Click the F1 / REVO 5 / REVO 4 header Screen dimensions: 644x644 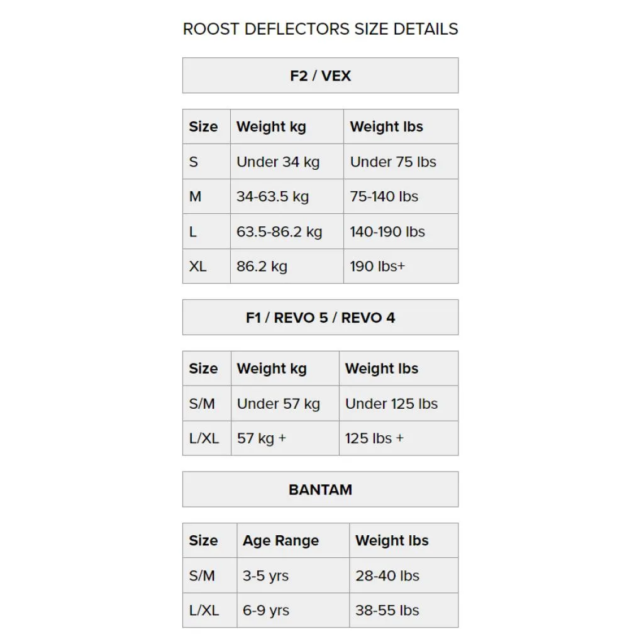(320, 318)
